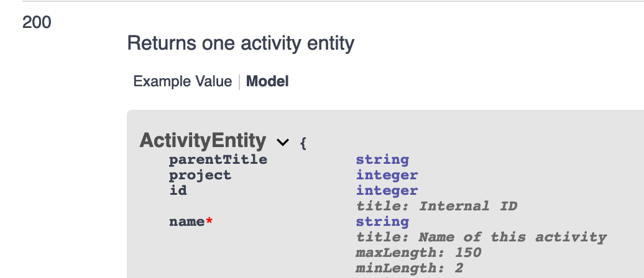Click the ActivityEntity model title

[203, 141]
